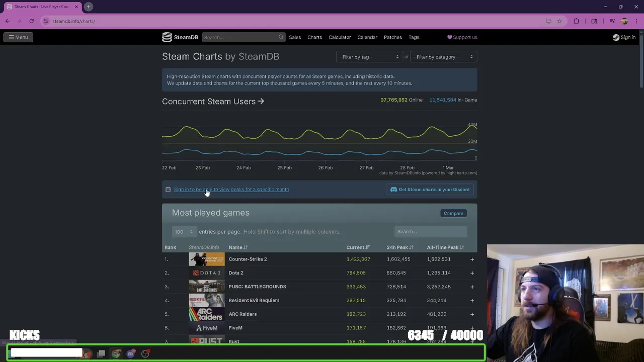Viewport: 644px width, 362px height.
Task: Open the Calculator nav item
Action: pyautogui.click(x=340, y=37)
